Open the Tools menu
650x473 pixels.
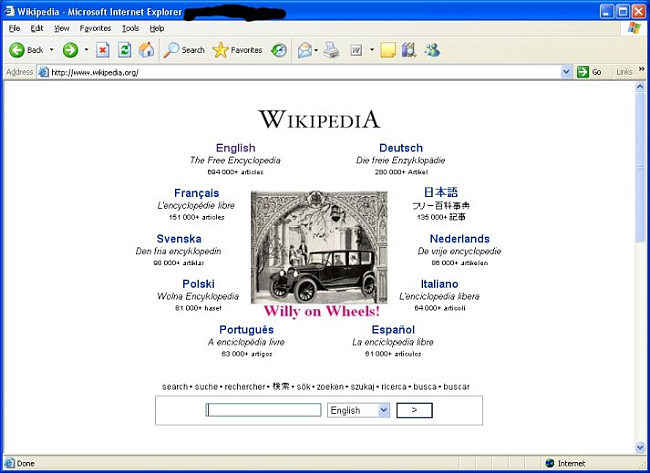(x=131, y=29)
